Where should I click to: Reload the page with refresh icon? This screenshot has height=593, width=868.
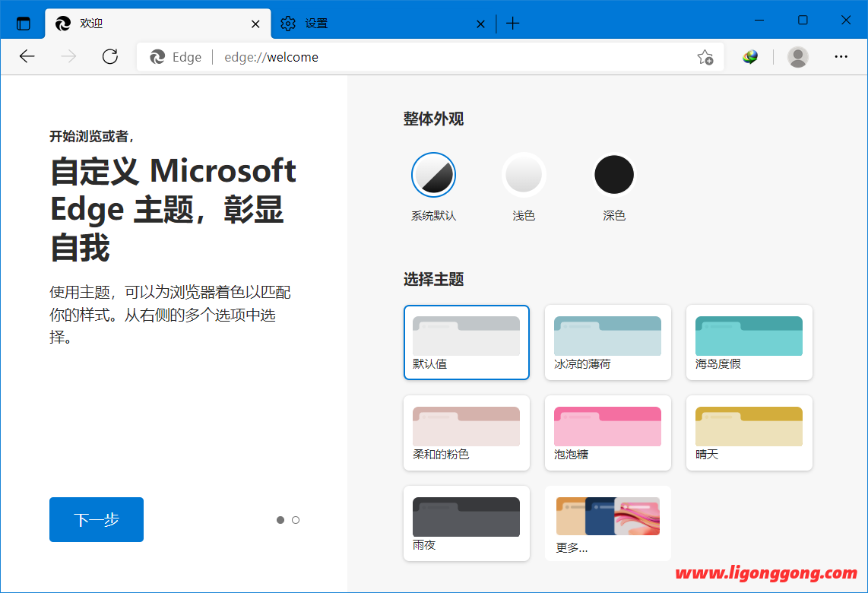coord(110,56)
